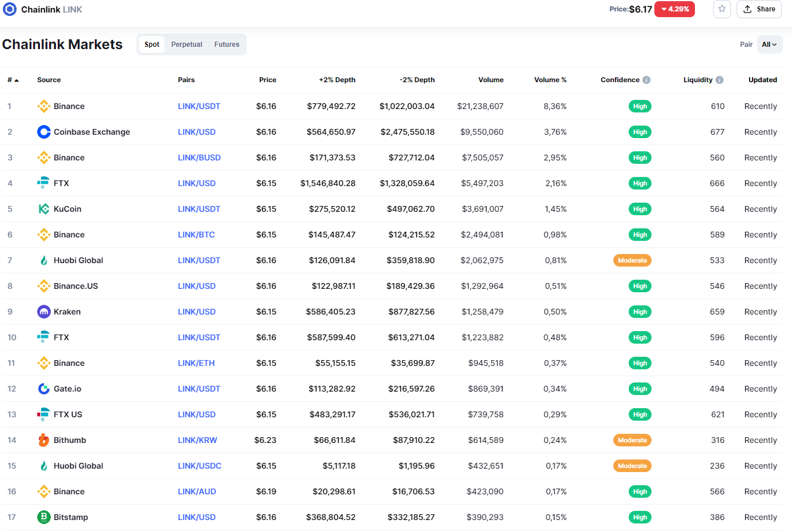Click the $21,238,607 volume cell
This screenshot has height=532, width=792.
coord(480,106)
